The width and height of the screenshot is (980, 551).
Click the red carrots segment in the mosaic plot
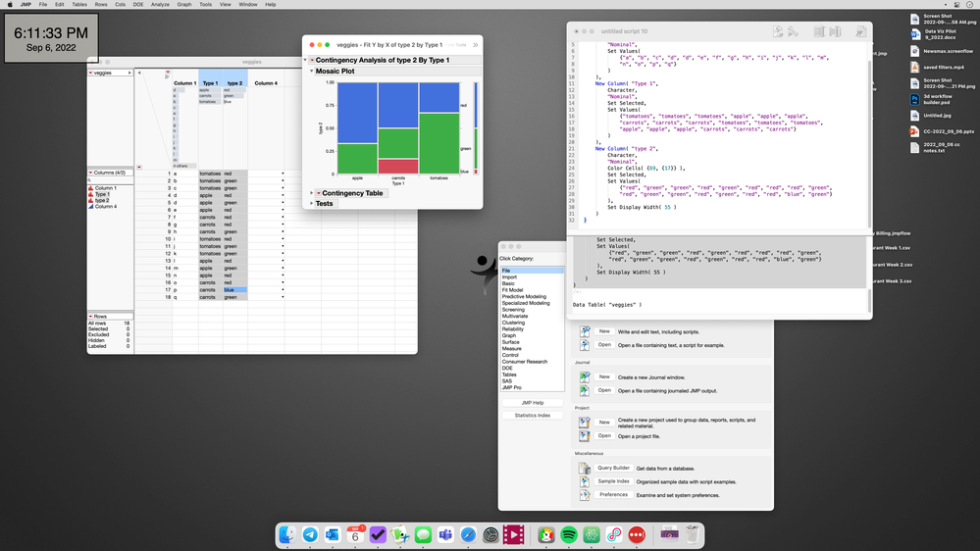(398, 166)
